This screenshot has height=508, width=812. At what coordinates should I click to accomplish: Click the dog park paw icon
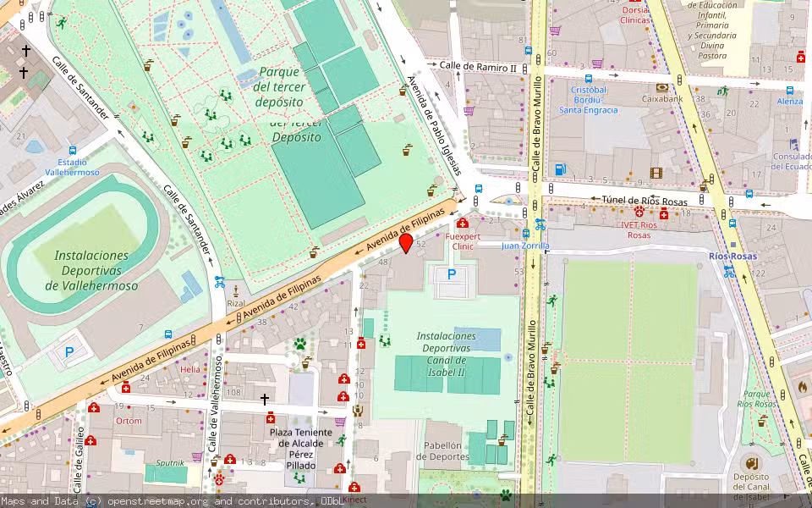299,345
